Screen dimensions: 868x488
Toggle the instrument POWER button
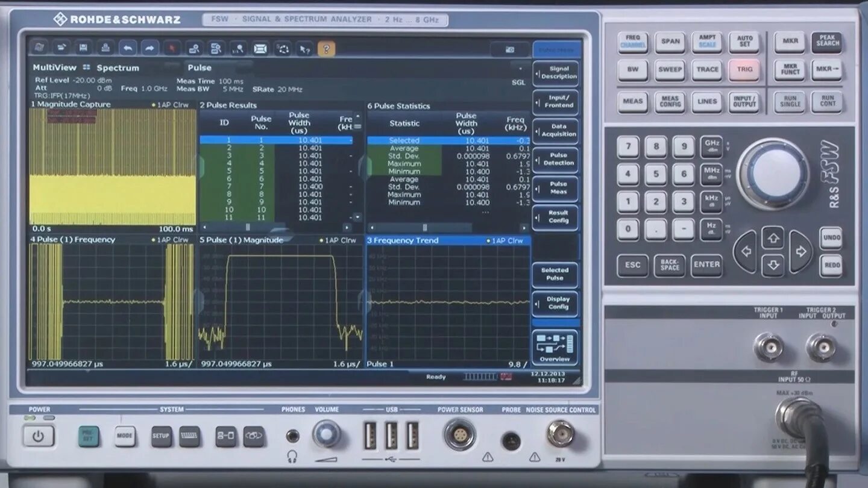pos(39,436)
